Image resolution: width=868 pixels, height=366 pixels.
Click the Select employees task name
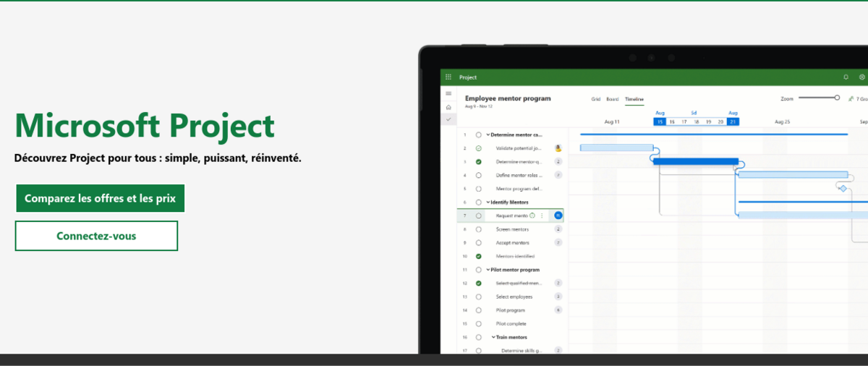(514, 297)
